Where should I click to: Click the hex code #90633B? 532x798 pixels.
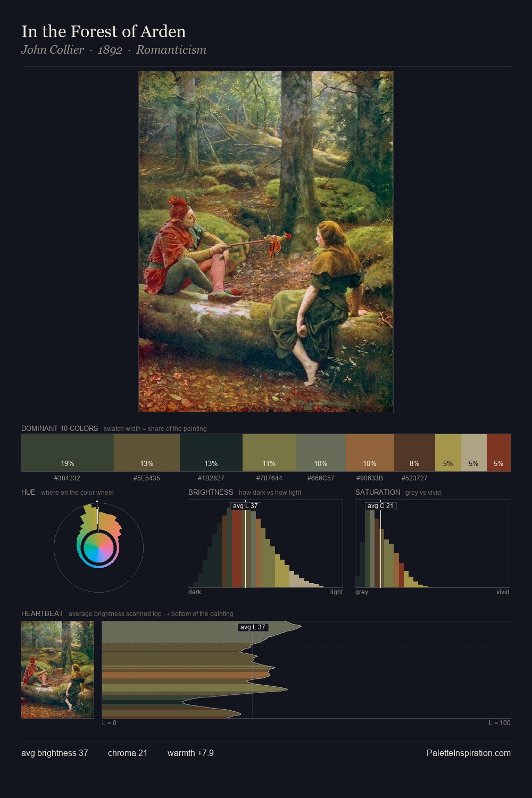point(369,478)
